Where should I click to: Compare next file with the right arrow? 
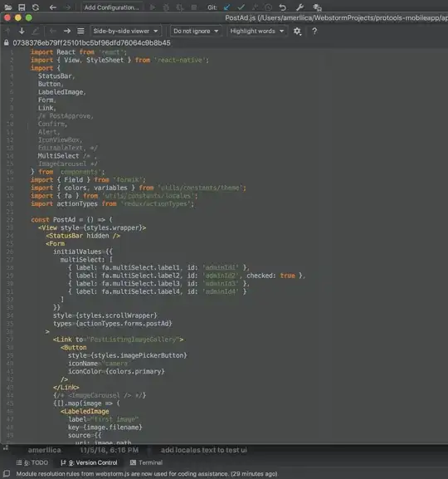[x=67, y=31]
